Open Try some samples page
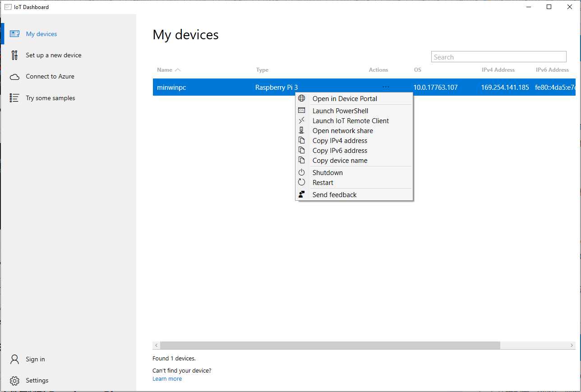This screenshot has height=392, width=581. coord(51,98)
